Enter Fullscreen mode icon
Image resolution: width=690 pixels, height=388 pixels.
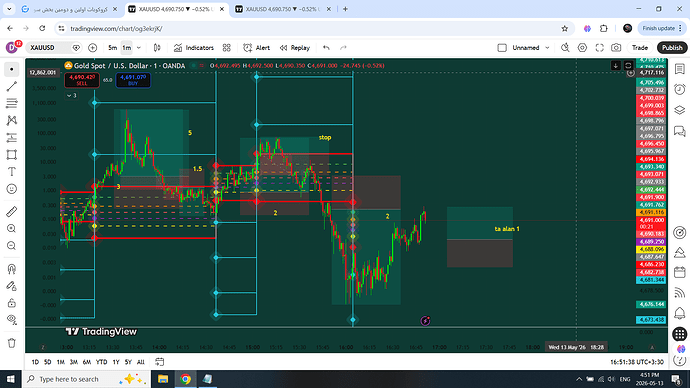[x=599, y=48]
